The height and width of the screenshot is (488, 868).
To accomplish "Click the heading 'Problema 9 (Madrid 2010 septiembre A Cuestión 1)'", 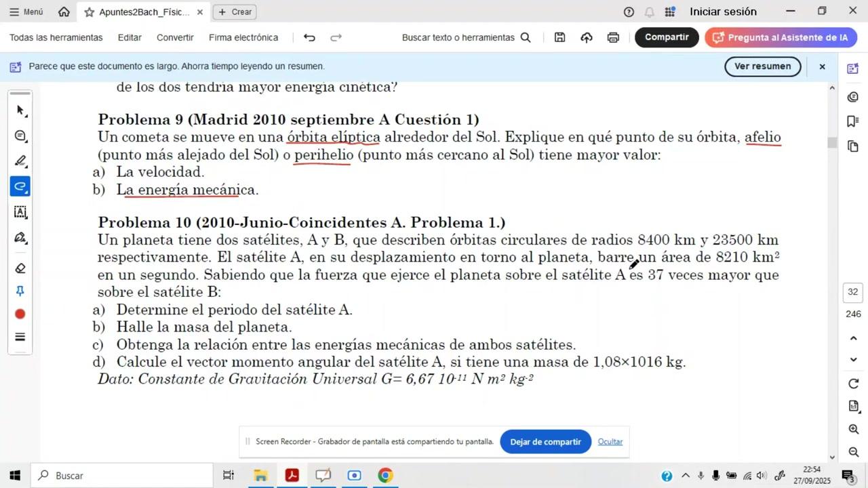I will 289,120.
